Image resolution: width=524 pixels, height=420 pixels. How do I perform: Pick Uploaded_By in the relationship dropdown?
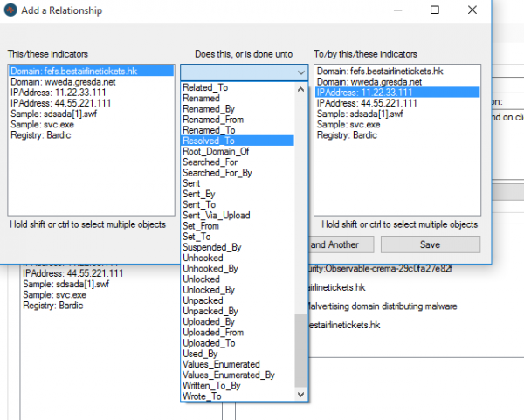(x=238, y=321)
